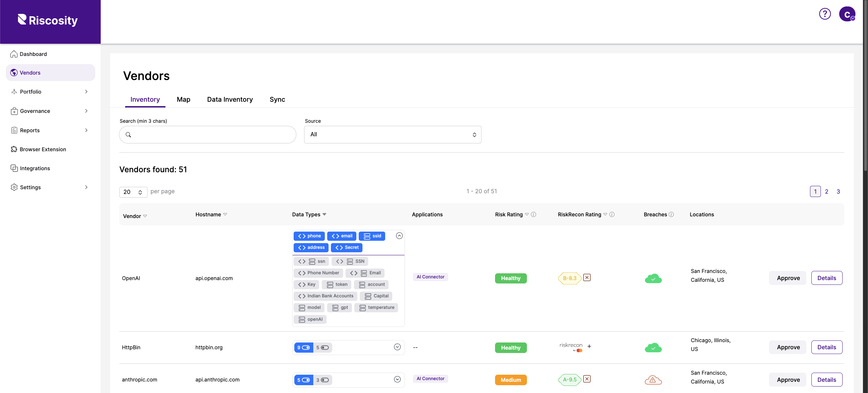Collapse OpenAI's data types list
868x393 pixels.
[x=399, y=236]
